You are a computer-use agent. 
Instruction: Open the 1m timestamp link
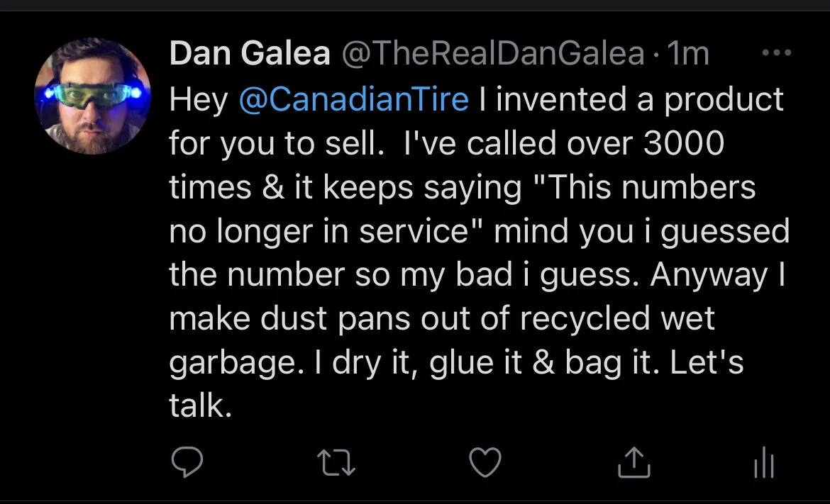pos(687,53)
